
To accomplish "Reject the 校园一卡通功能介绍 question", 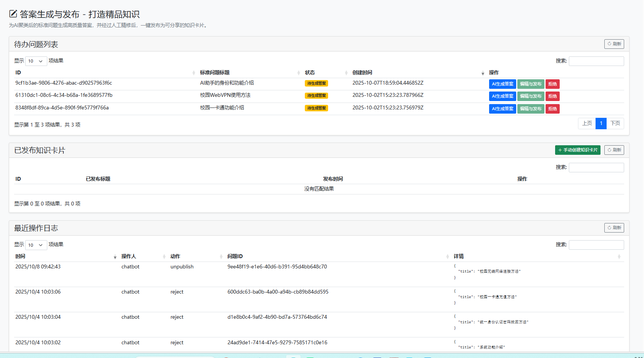I will click(x=552, y=109).
